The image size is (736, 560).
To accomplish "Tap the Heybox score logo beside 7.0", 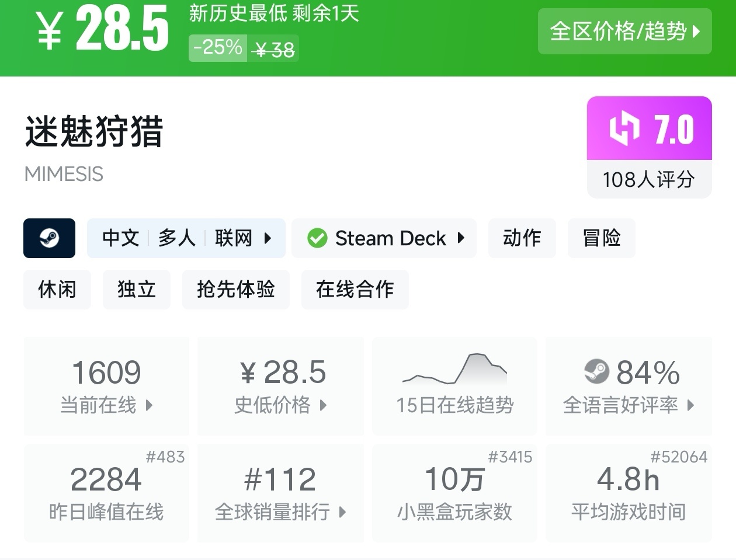I will [x=624, y=129].
